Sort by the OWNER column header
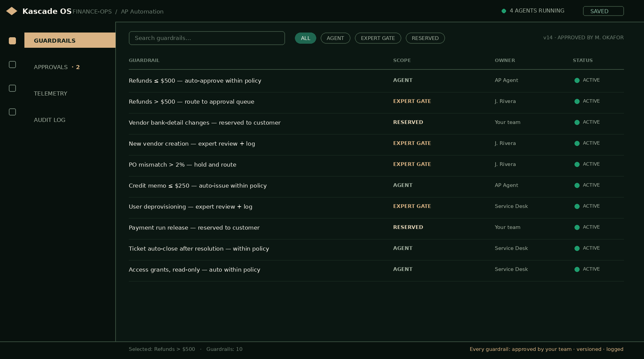 tap(505, 60)
